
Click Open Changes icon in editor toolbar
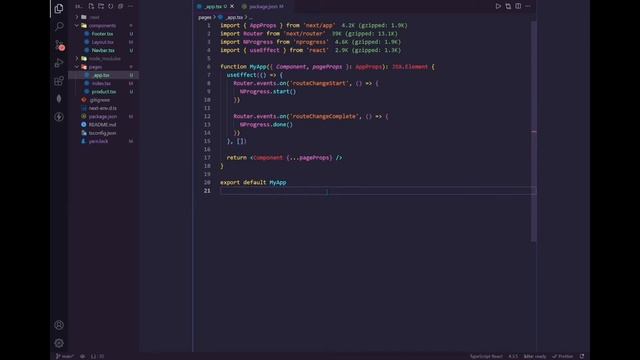(x=508, y=6)
